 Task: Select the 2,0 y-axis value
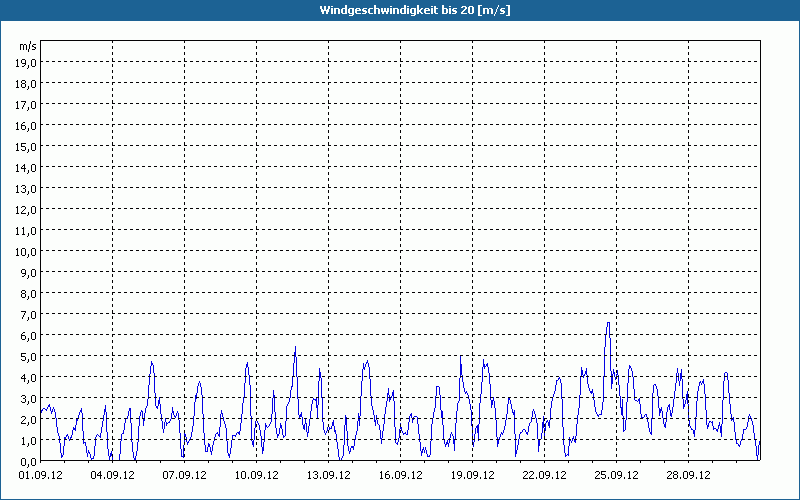click(28, 420)
